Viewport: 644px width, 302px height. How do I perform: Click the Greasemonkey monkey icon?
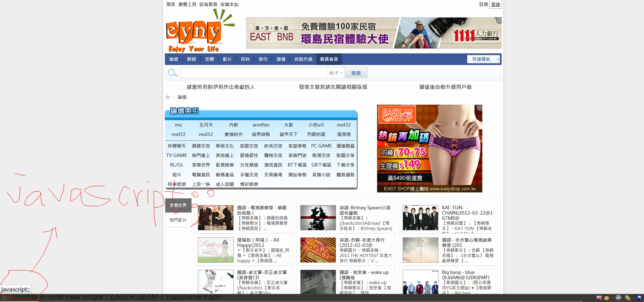pos(607,298)
